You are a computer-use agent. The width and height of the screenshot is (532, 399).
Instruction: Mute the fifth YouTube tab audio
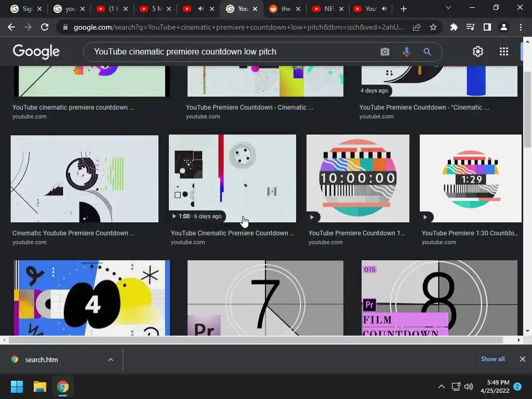pos(201,9)
